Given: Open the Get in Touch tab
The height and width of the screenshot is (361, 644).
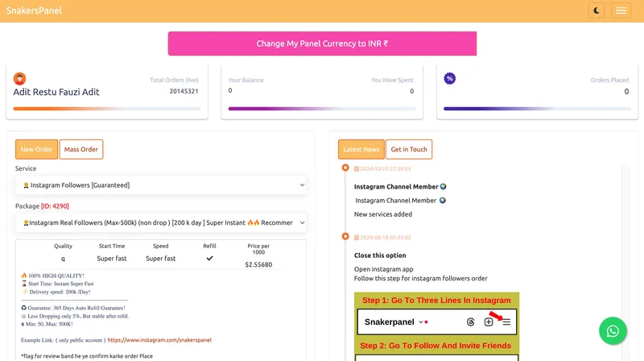Looking at the screenshot, I should pyautogui.click(x=409, y=149).
